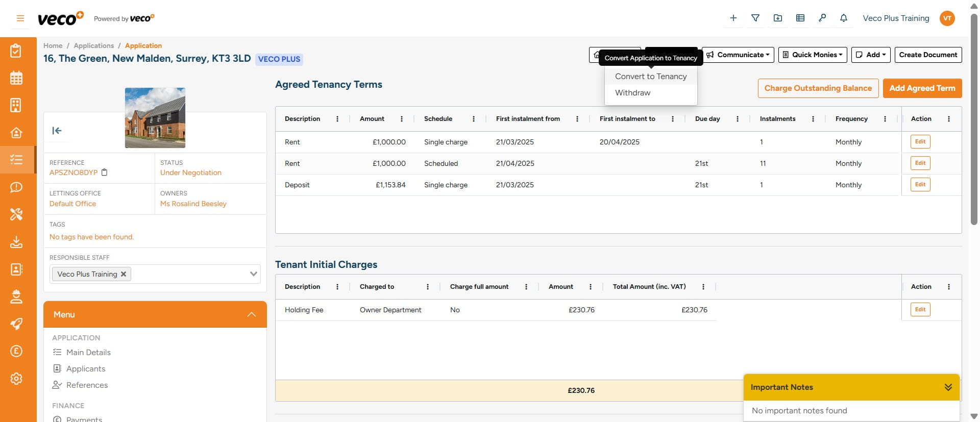The height and width of the screenshot is (422, 980).
Task: Collapse the Important Notes panel
Action: pos(948,387)
